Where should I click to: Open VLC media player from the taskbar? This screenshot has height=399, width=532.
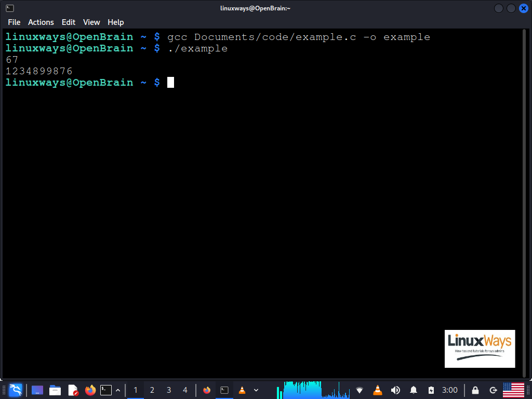point(242,390)
